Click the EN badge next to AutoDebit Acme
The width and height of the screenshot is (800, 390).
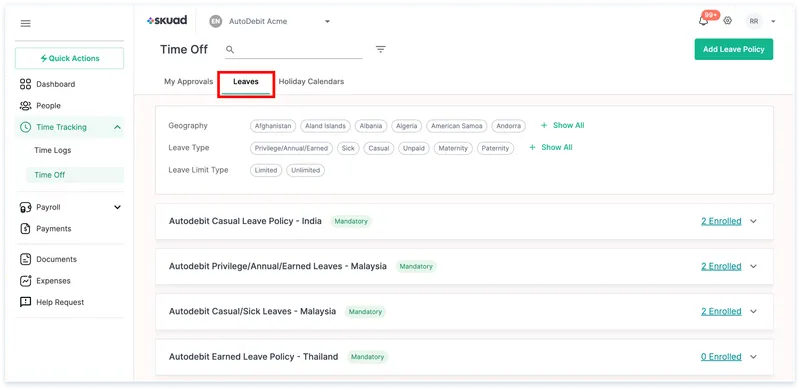pos(216,21)
